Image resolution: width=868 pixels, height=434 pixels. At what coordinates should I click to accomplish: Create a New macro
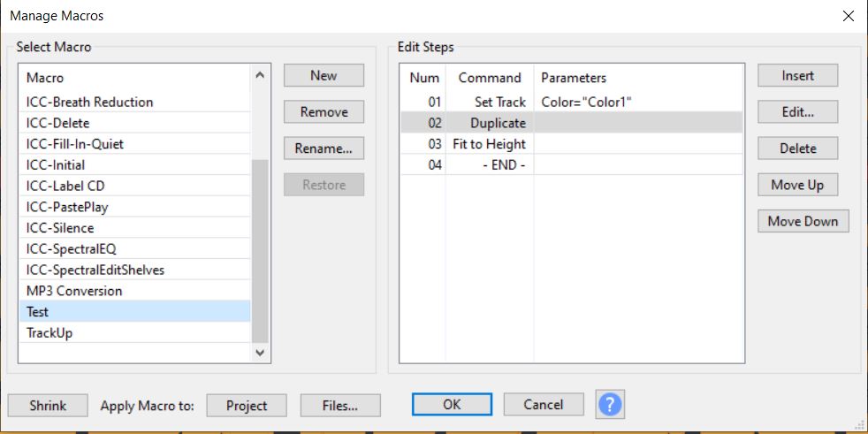pyautogui.click(x=324, y=76)
